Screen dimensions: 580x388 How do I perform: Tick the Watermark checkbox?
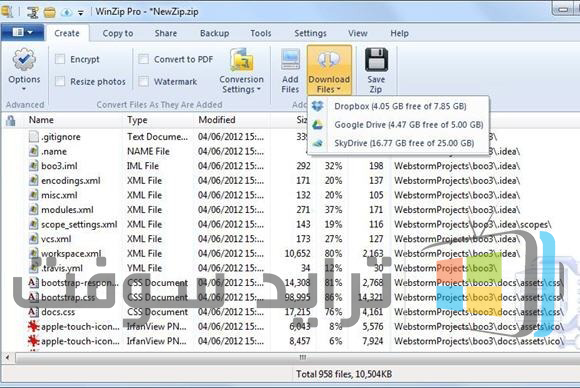[144, 81]
